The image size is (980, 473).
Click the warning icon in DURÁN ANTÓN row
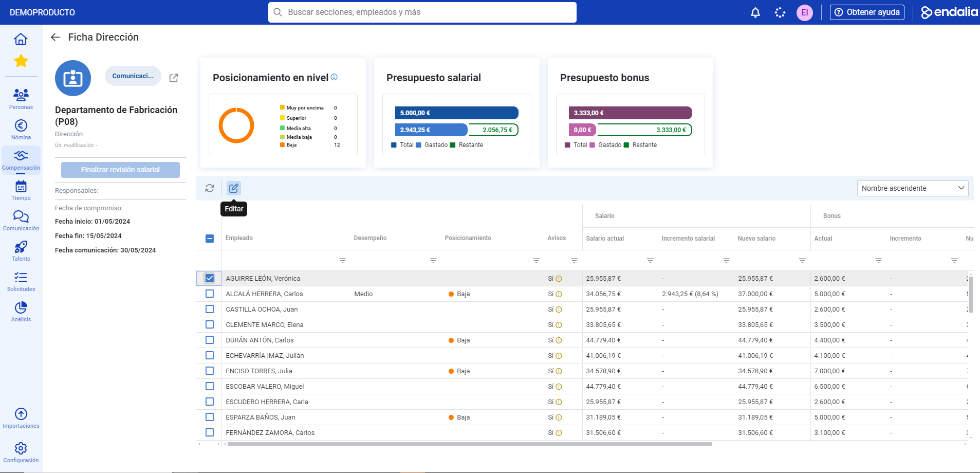tap(559, 340)
